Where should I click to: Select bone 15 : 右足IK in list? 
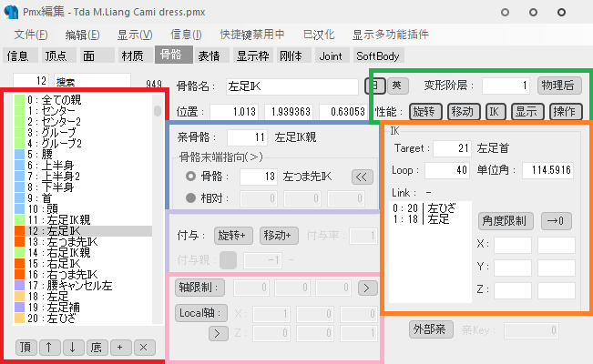(83, 264)
